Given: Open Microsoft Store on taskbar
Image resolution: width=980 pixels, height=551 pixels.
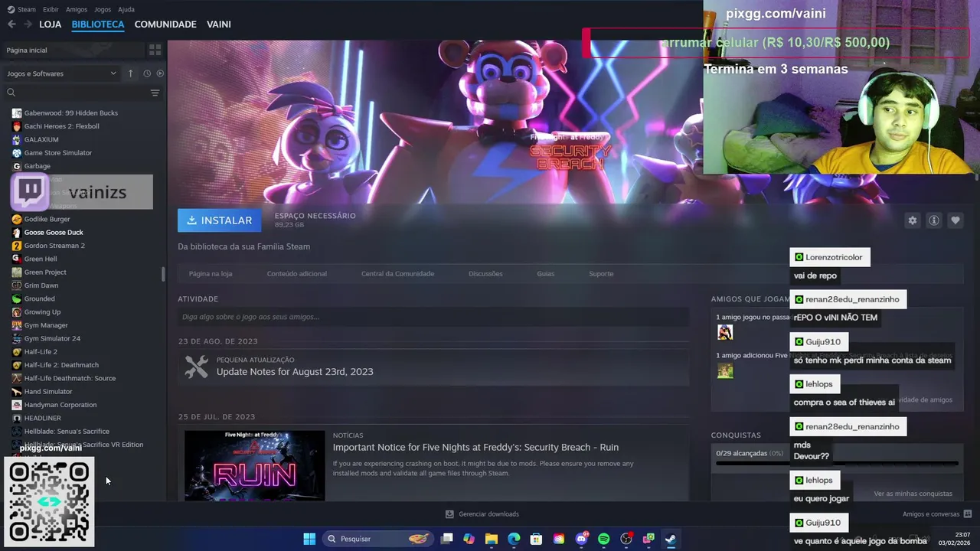Looking at the screenshot, I should [537, 539].
